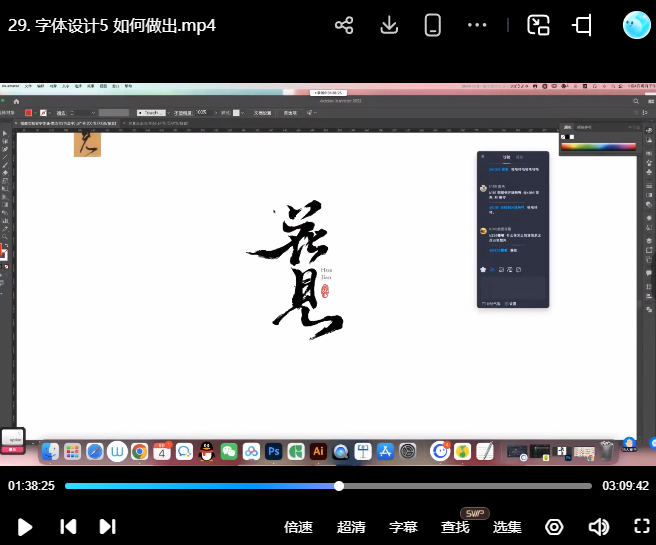Skip to the previous video
The height and width of the screenshot is (545, 656).
click(68, 526)
